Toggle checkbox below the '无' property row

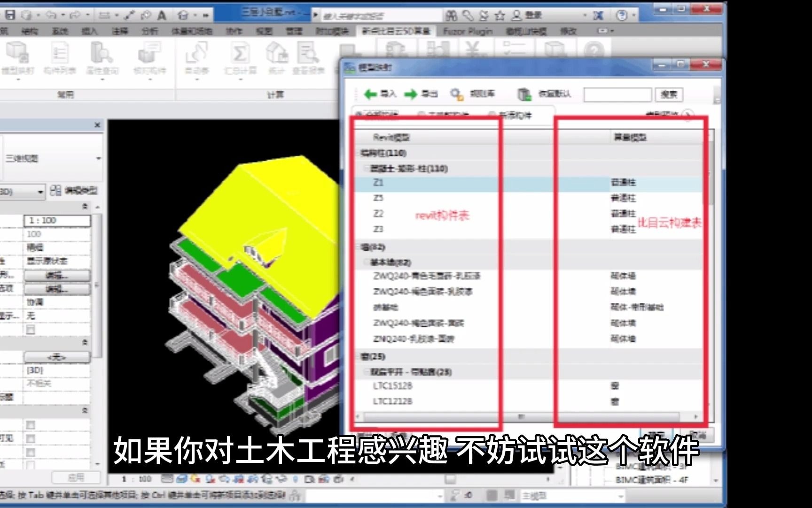(31, 330)
